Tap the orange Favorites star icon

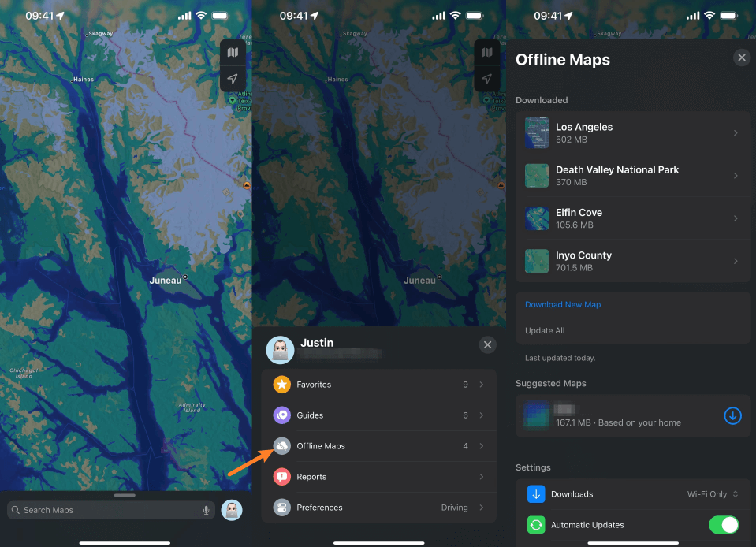point(281,385)
